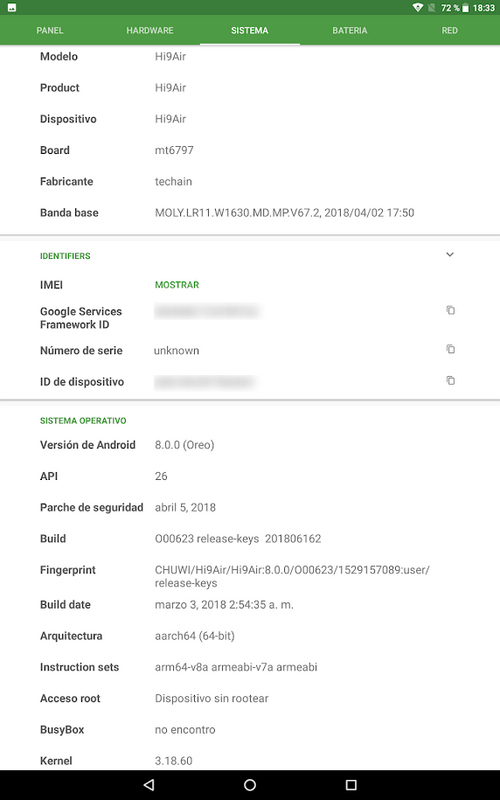Tap the battery status icon

coord(465,8)
